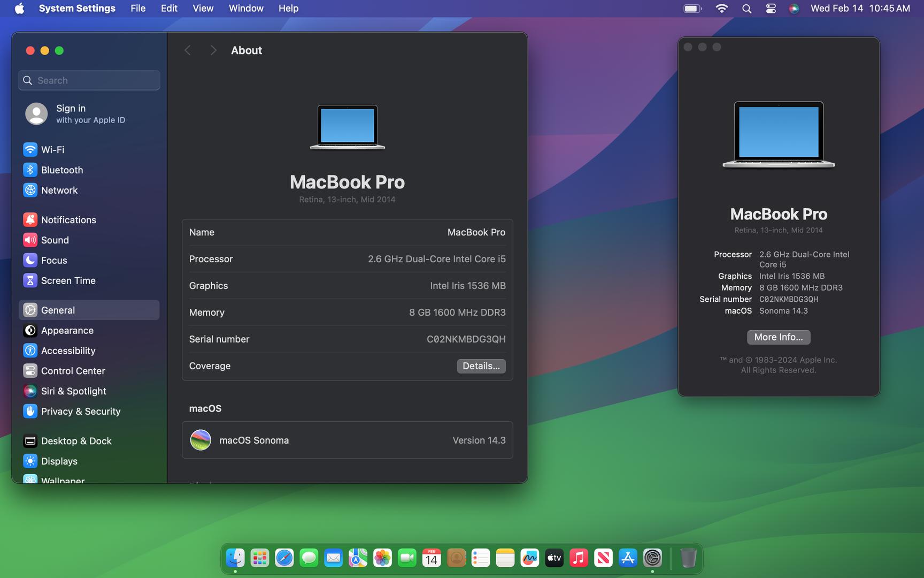Open Siri & Spotlight settings
Image resolution: width=924 pixels, height=578 pixels.
[73, 391]
